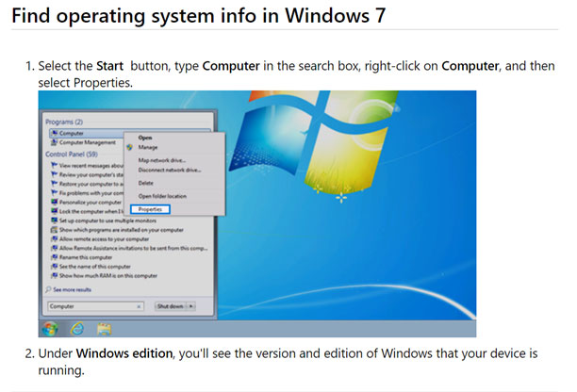Open 'Restore your computer to' result
This screenshot has width=577, height=392.
pyautogui.click(x=88, y=184)
